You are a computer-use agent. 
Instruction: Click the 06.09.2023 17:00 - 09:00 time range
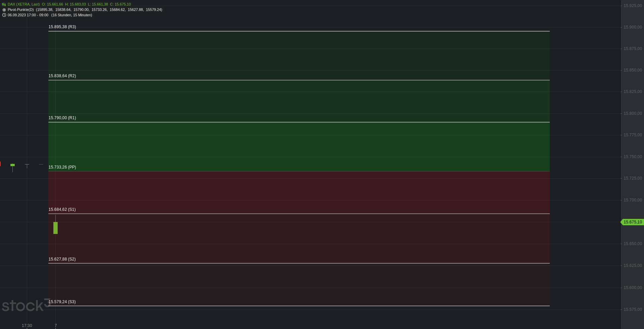point(28,15)
